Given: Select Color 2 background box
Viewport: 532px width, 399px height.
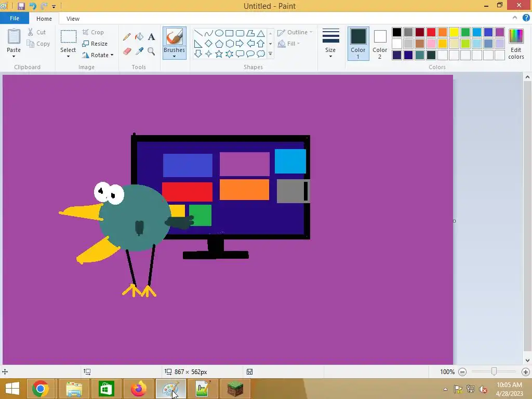Looking at the screenshot, I should 380,44.
